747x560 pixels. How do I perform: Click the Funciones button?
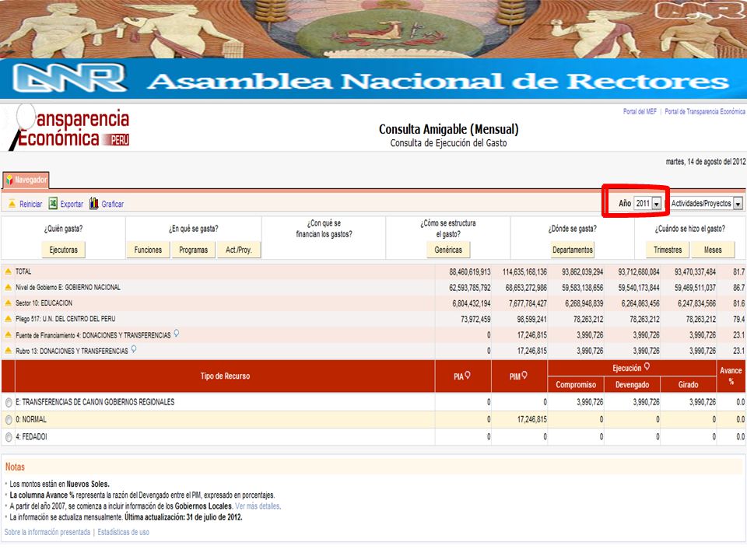click(x=148, y=250)
